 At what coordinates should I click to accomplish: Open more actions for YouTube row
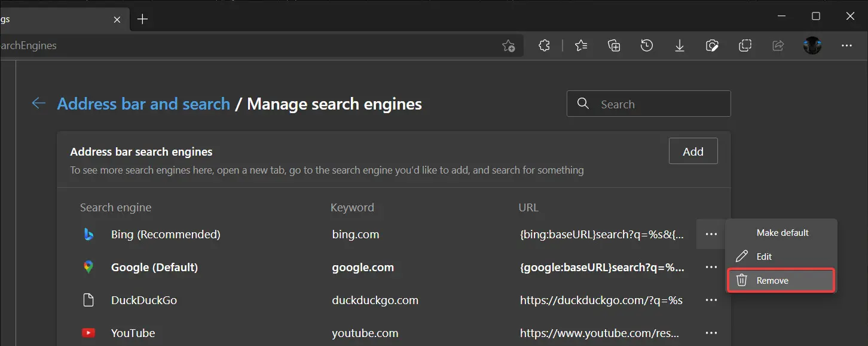[x=711, y=333]
